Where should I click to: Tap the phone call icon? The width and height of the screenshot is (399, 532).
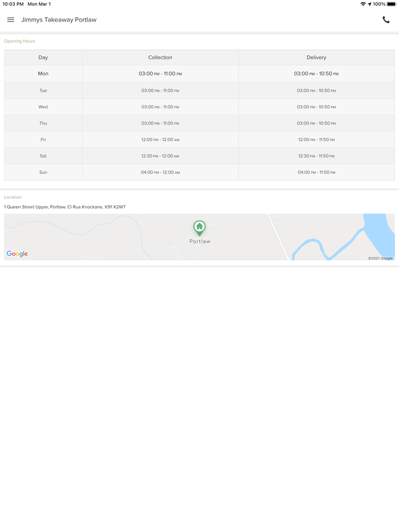pyautogui.click(x=386, y=20)
